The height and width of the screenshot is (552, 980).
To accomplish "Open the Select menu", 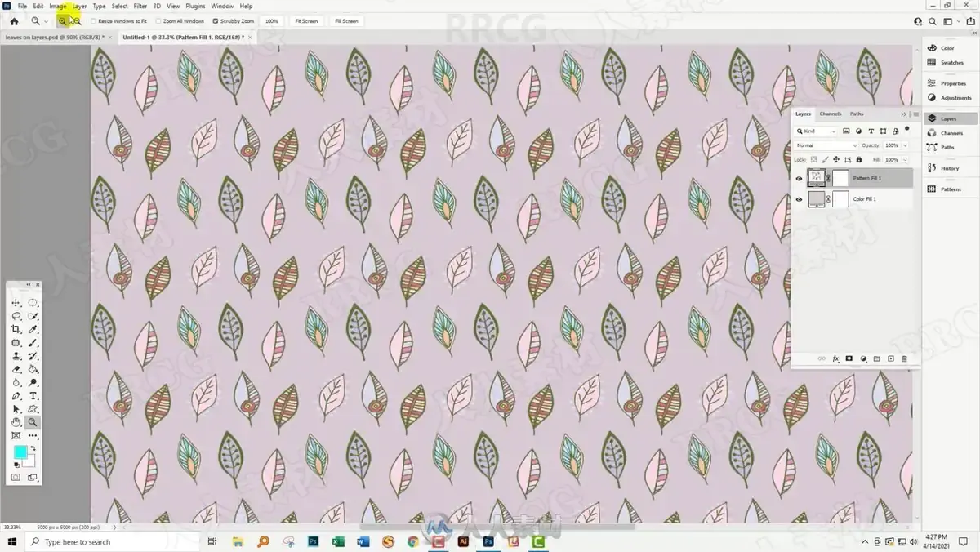I will click(x=120, y=6).
